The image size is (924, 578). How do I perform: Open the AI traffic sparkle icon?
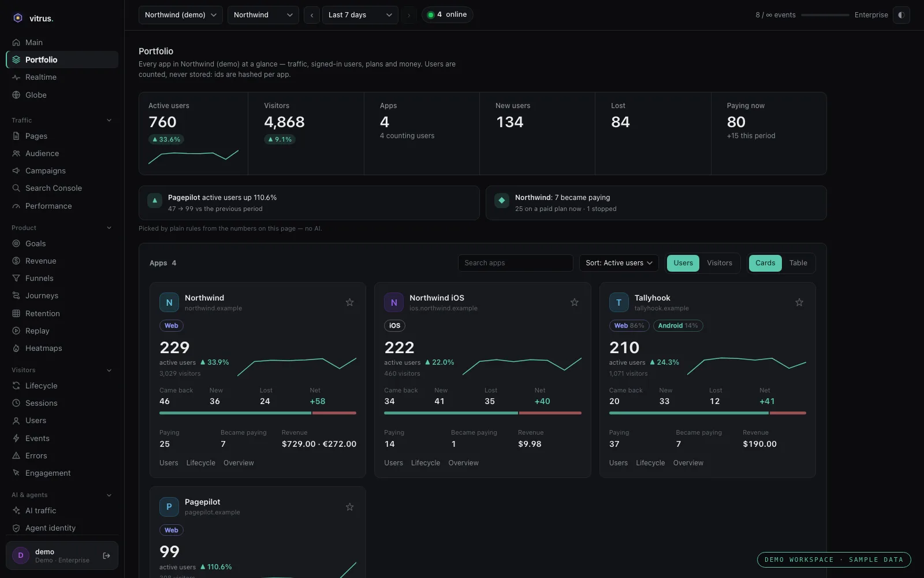click(x=16, y=510)
